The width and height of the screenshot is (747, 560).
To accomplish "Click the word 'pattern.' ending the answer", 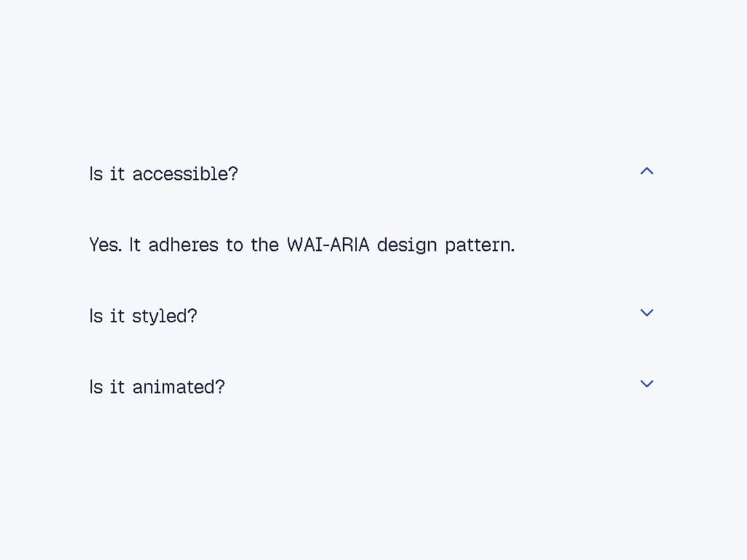I will tap(480, 245).
